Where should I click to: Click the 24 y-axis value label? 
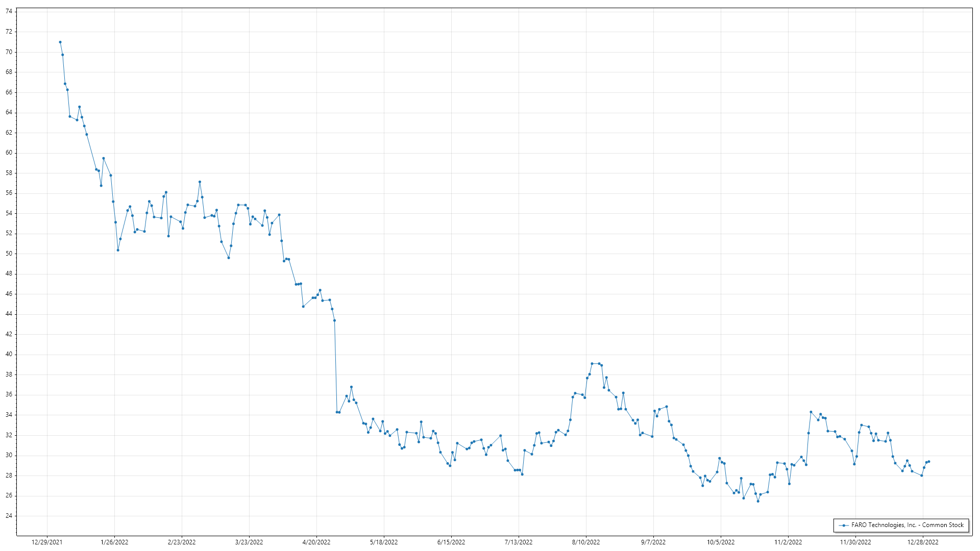pyautogui.click(x=9, y=516)
